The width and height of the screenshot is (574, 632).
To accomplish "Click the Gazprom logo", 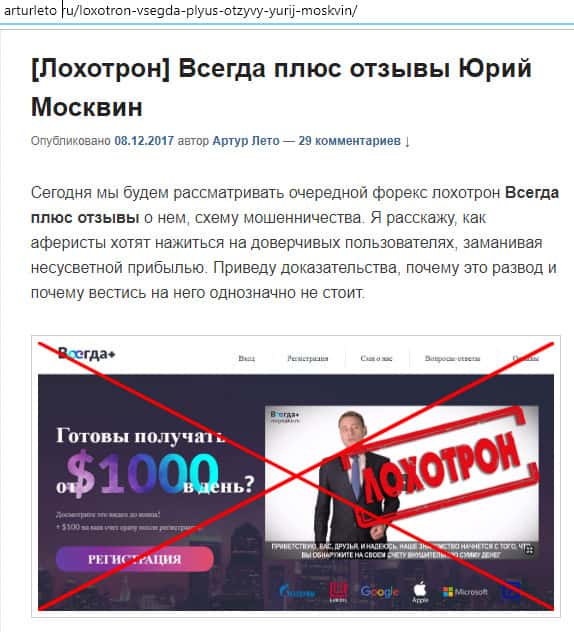I will [298, 592].
